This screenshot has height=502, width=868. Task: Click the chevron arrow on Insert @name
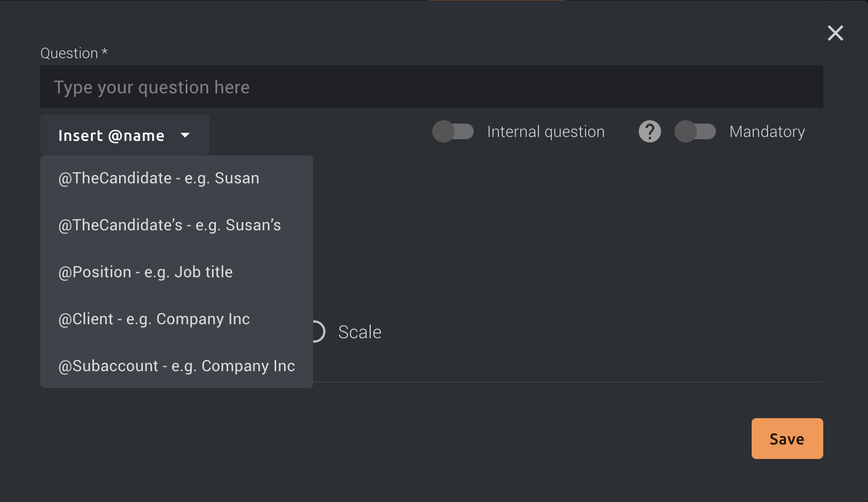click(185, 135)
